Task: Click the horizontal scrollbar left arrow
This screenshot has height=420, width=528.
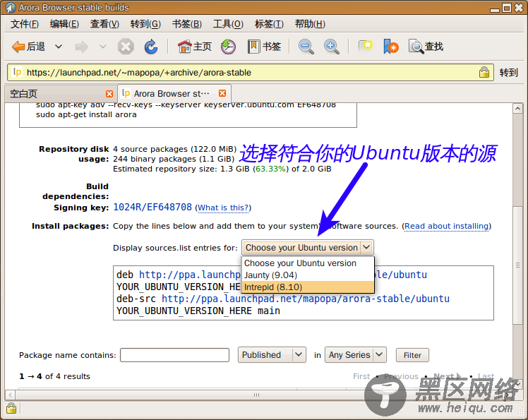Action: coord(10,395)
